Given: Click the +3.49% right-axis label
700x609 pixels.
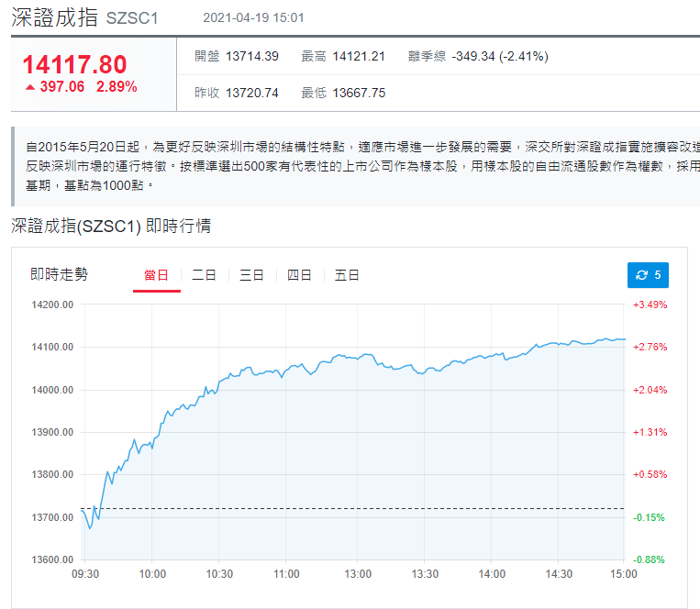Looking at the screenshot, I should pyautogui.click(x=650, y=304).
